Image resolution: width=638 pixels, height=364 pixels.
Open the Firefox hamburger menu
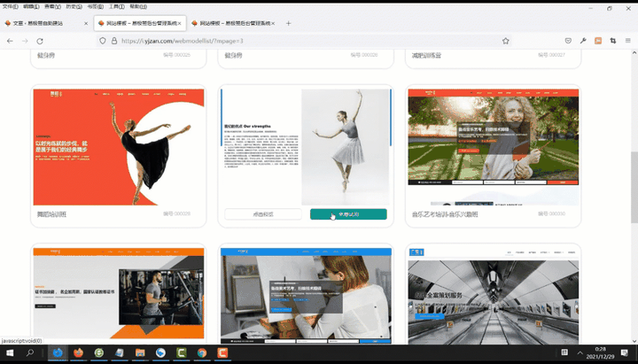click(x=628, y=41)
